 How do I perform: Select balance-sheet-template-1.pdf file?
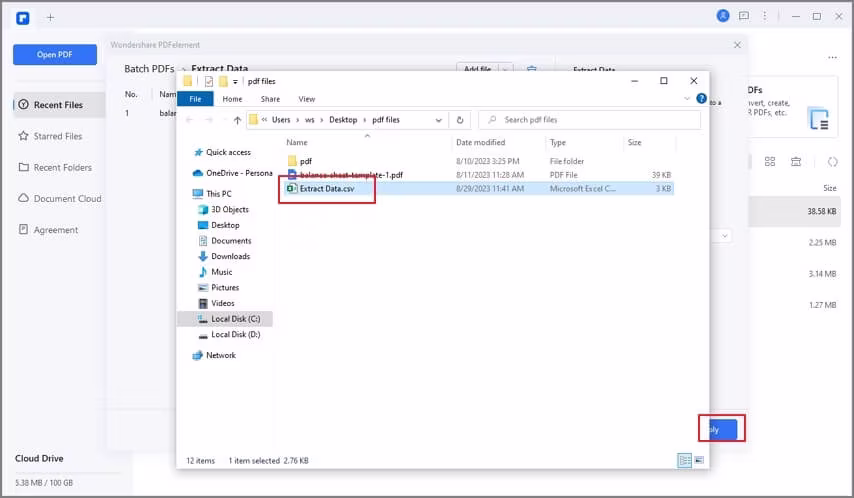(x=479, y=175)
